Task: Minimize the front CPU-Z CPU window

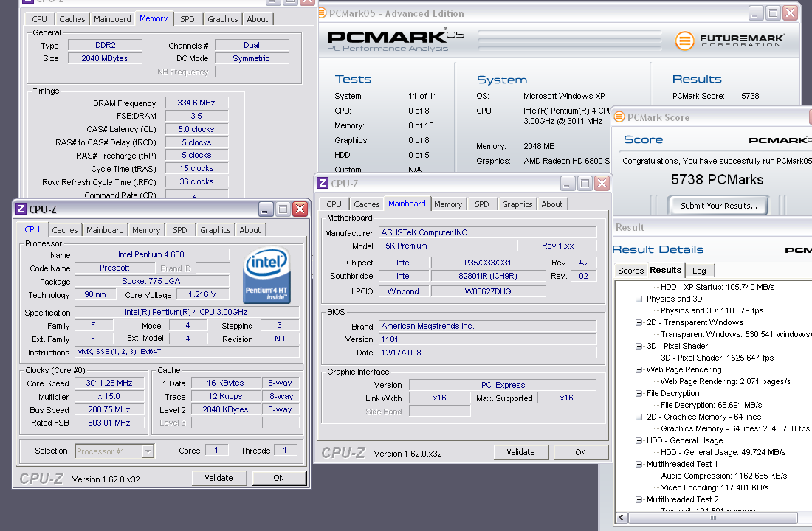Action: click(266, 209)
